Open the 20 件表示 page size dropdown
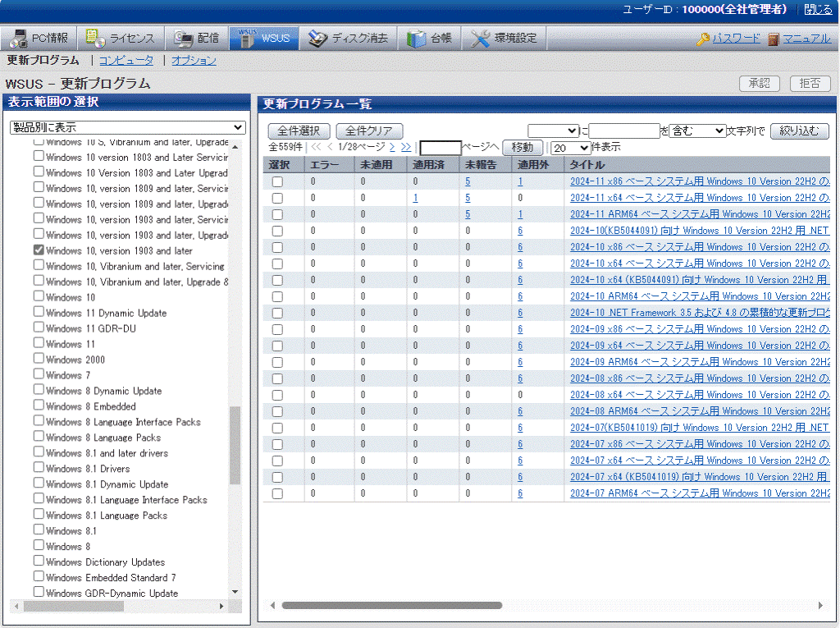Screen dimensions: 840x628 point(571,148)
